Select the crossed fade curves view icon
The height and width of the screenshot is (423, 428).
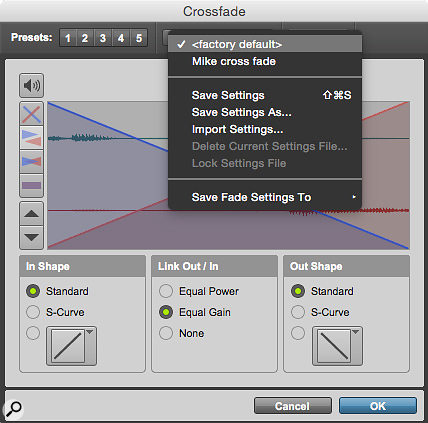31,114
